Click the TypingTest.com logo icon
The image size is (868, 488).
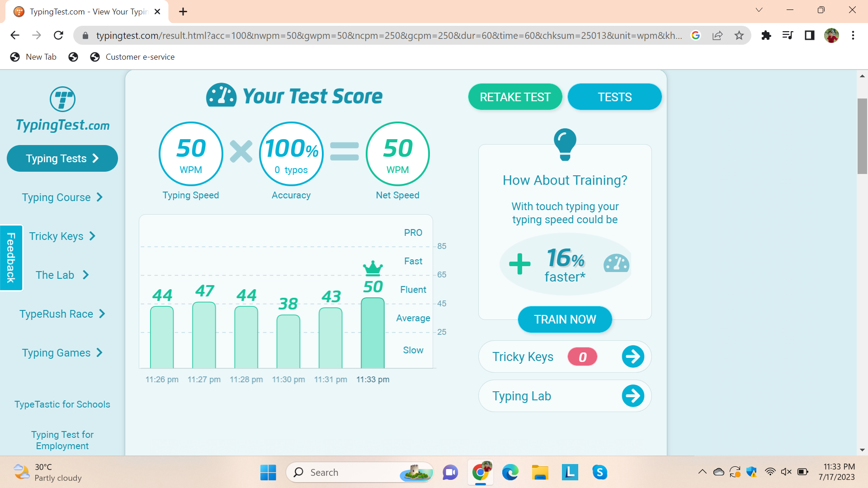[x=62, y=99]
